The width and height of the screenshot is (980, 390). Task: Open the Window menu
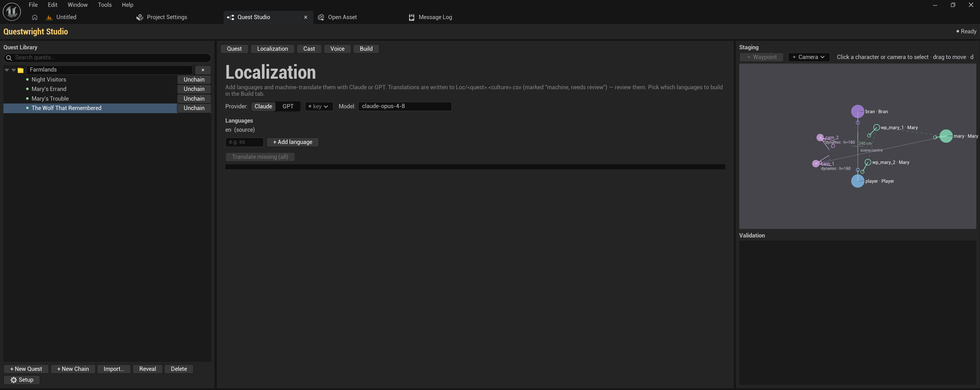point(77,5)
